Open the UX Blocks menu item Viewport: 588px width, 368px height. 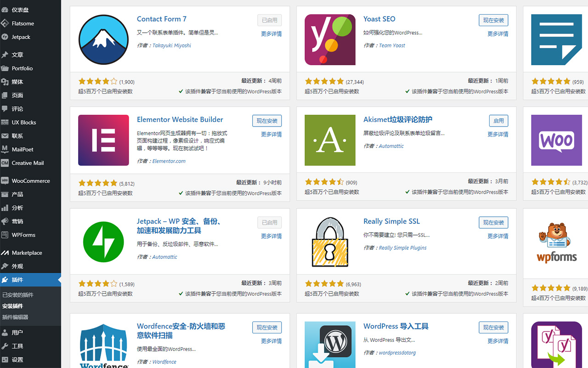pos(30,122)
